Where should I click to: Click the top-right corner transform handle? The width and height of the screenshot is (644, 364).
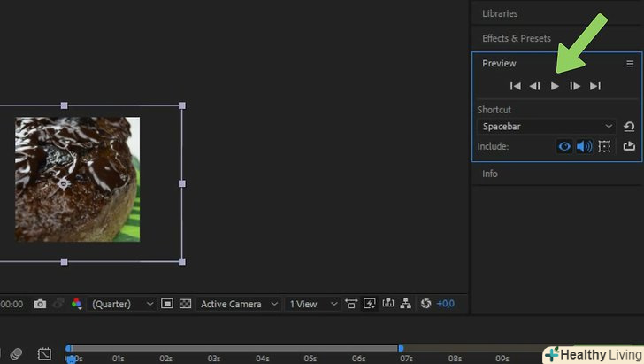pyautogui.click(x=182, y=105)
